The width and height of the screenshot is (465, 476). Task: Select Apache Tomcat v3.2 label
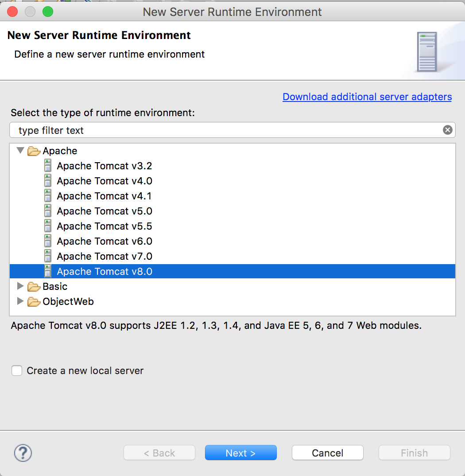tap(105, 166)
